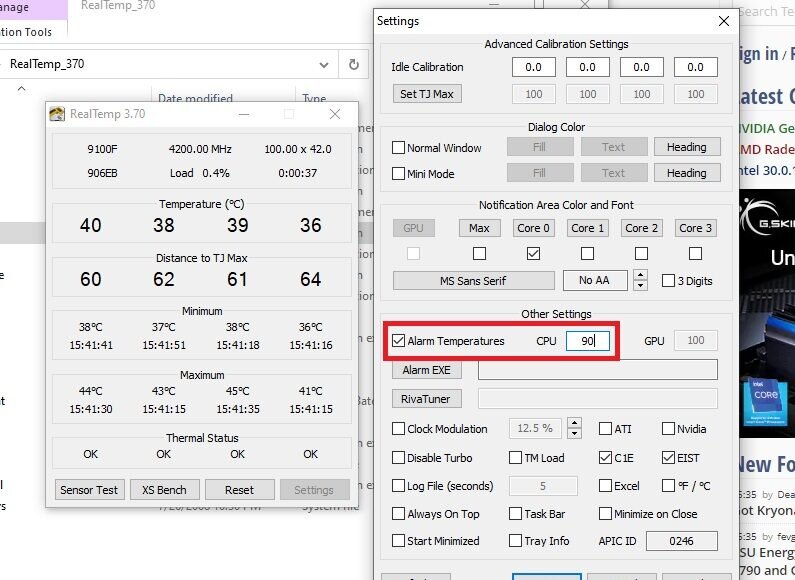
Task: Uncheck the EIST checkbox
Action: (668, 457)
